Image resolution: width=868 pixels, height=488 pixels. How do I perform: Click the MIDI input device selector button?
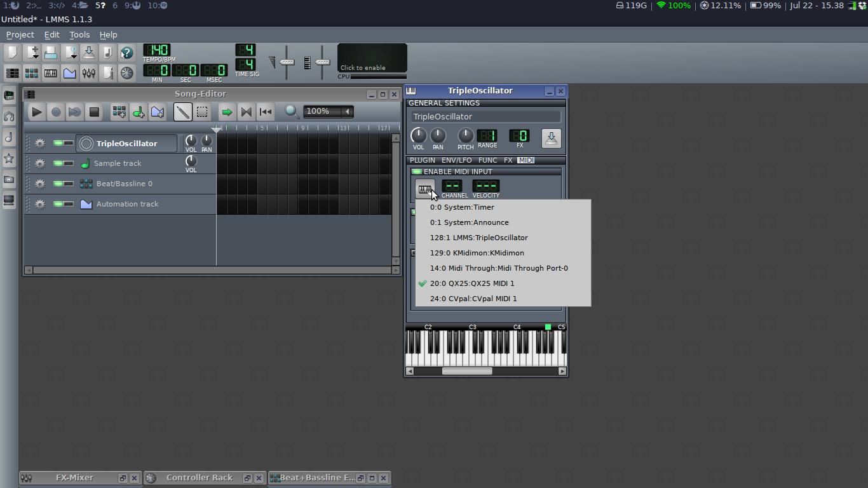click(x=424, y=189)
